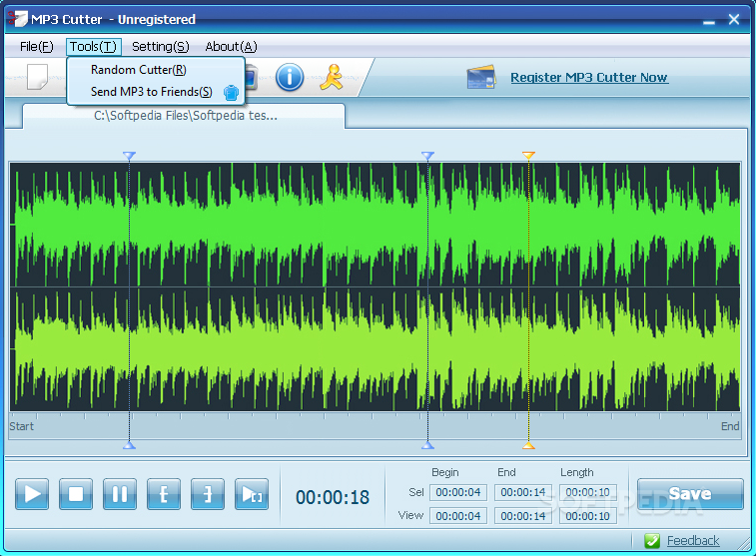Choose Random Cutter(R) from Tools menu

click(155, 70)
